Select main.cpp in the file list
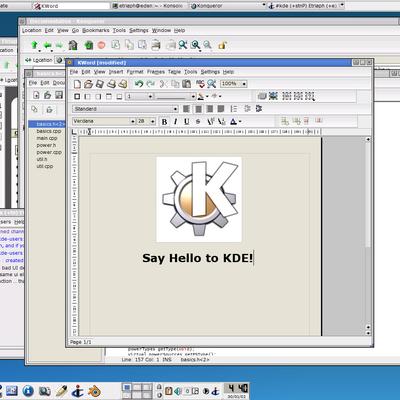Screen dimensions: 400x400 (47, 138)
